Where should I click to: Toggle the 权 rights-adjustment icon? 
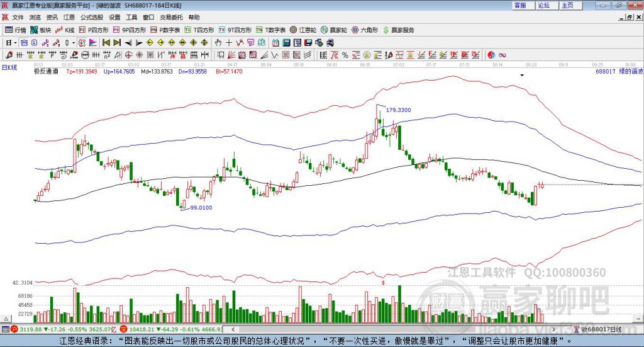82,43
